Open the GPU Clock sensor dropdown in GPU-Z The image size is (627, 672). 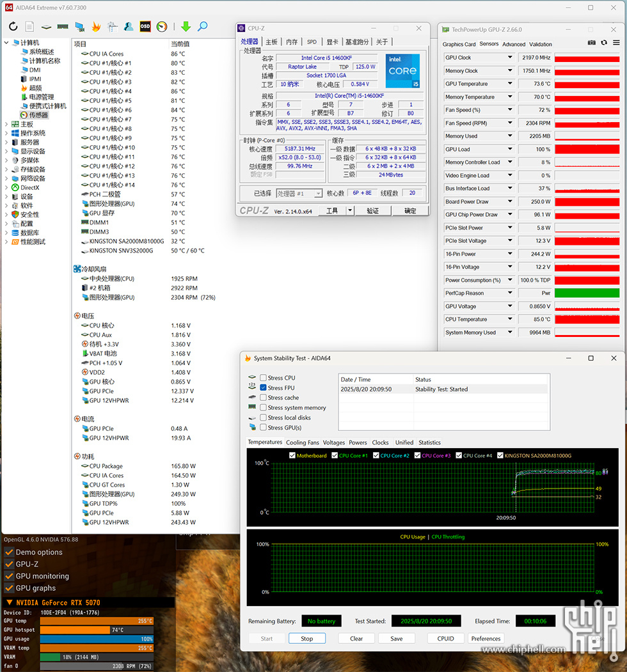point(510,57)
